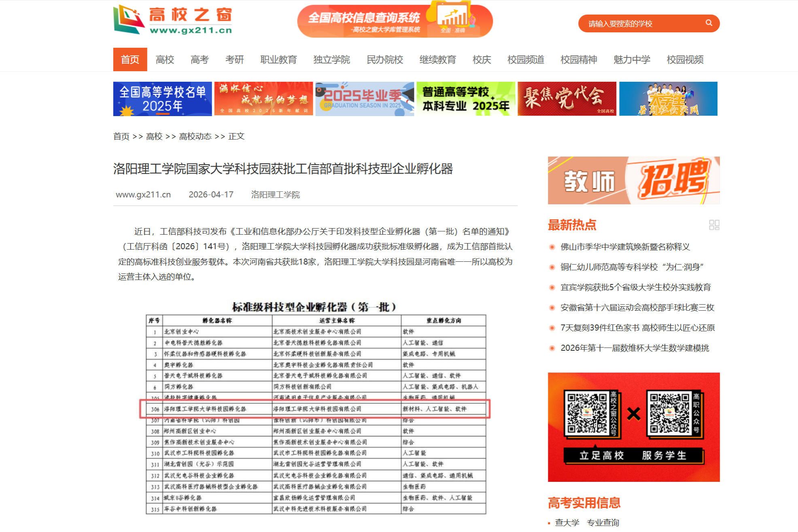Open the 教师招聘 banner

633,180
